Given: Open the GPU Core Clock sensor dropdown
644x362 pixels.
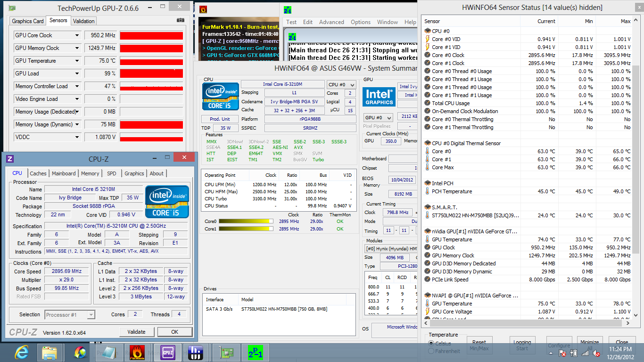Looking at the screenshot, I should [x=77, y=35].
